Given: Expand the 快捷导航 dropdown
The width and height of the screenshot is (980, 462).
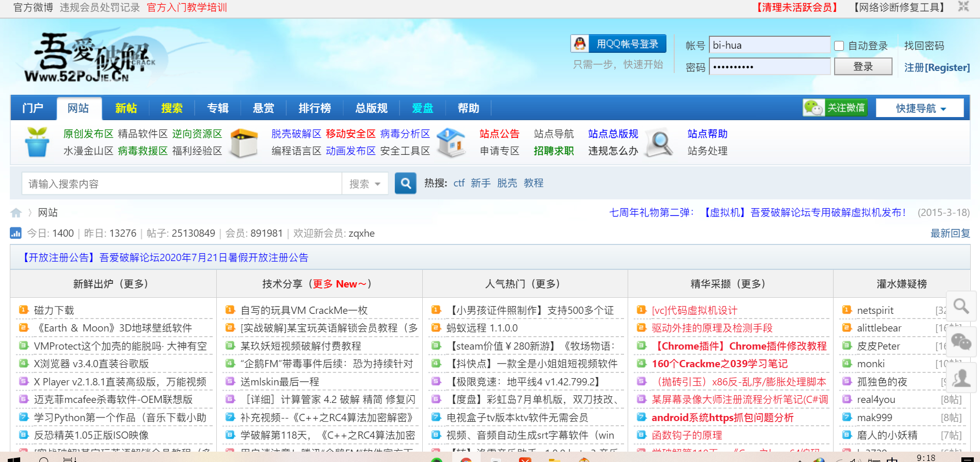Looking at the screenshot, I should pos(920,108).
